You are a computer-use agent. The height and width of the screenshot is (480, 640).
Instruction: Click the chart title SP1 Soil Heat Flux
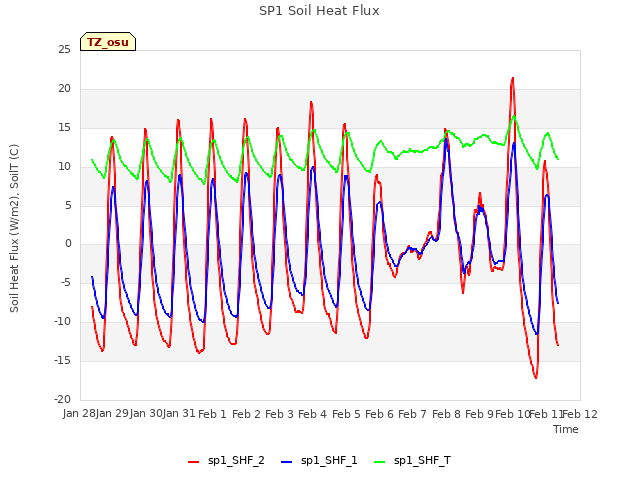coord(319,11)
